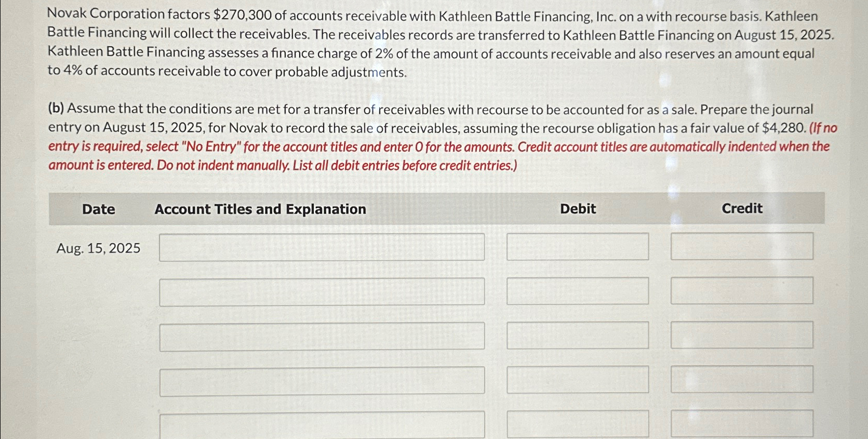Click the '$4,280.' fair value text

tap(784, 128)
